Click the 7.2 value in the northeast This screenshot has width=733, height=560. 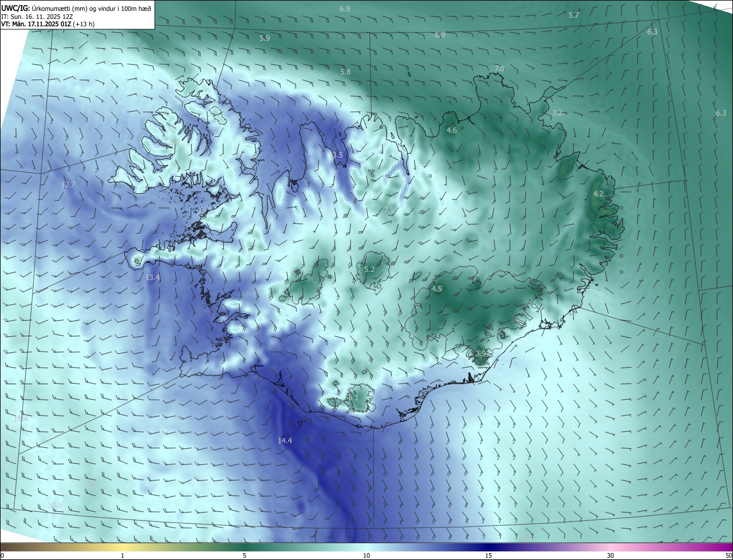coord(557,113)
